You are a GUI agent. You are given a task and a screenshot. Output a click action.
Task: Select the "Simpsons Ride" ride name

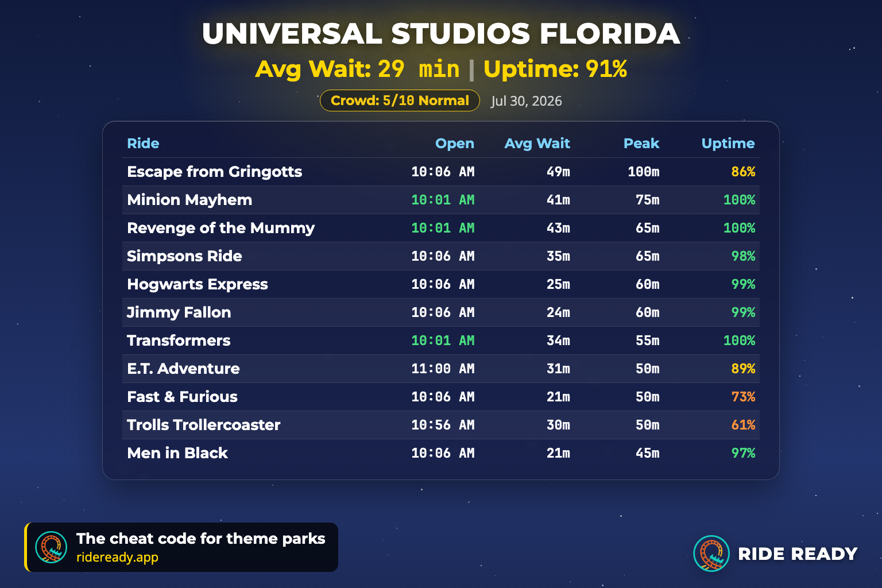184,256
